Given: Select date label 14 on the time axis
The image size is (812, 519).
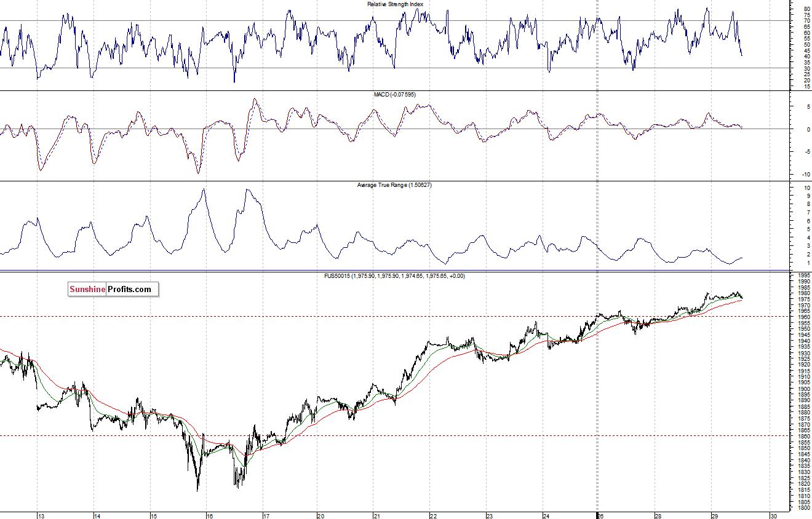Looking at the screenshot, I should 98,516.
